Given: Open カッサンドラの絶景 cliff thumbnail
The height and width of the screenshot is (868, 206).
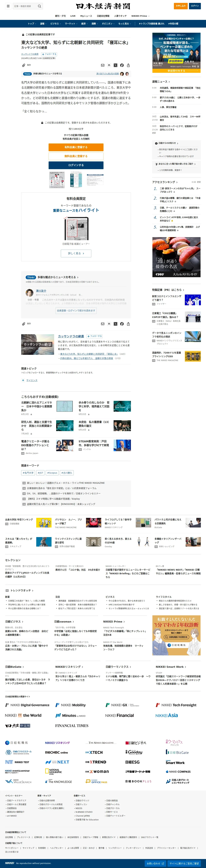Looking at the screenshot, I should click(38, 344).
